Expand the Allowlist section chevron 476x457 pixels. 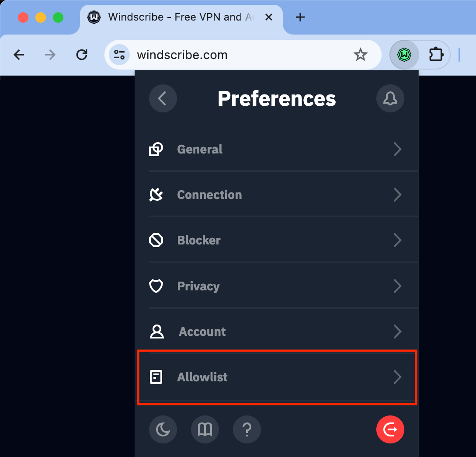click(397, 377)
